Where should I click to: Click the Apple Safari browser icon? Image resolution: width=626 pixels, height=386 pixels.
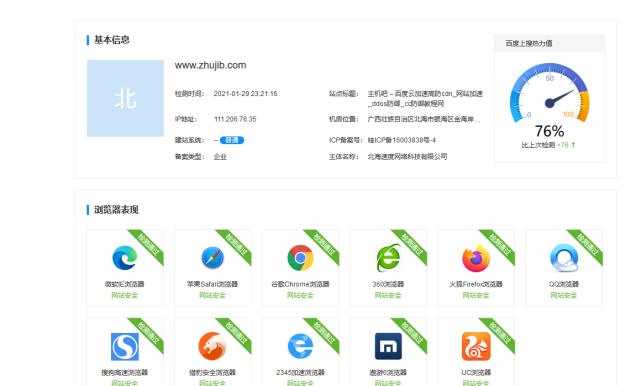point(212,258)
